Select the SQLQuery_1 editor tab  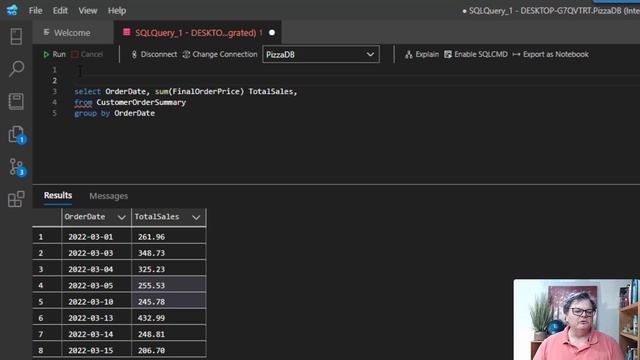[x=198, y=33]
